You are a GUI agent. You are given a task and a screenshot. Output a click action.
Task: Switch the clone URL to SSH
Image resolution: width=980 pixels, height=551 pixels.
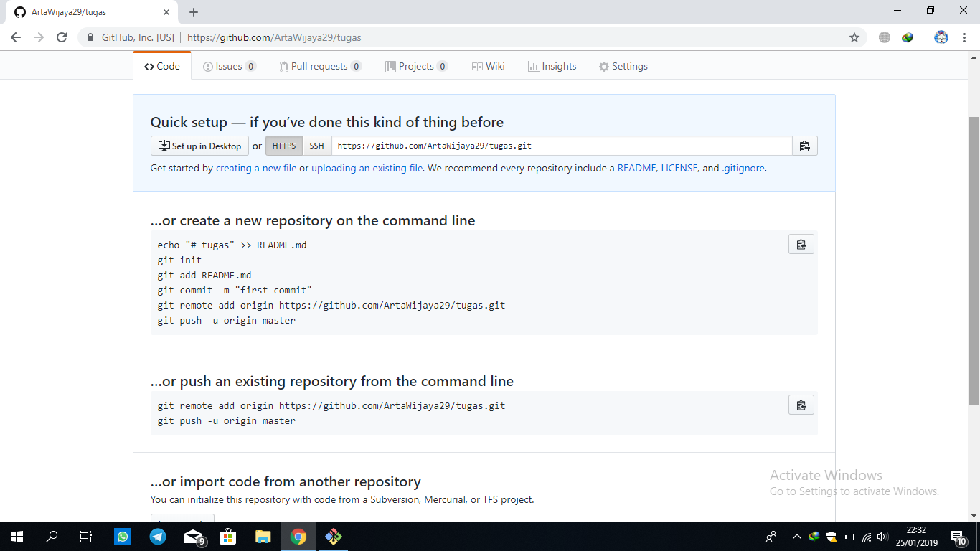(x=316, y=146)
